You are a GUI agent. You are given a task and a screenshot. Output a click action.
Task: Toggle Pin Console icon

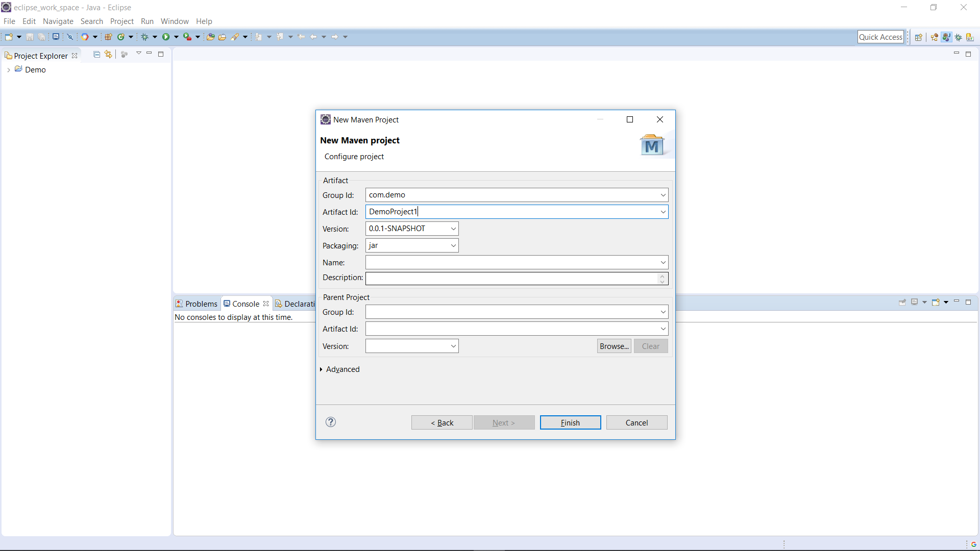pos(902,303)
